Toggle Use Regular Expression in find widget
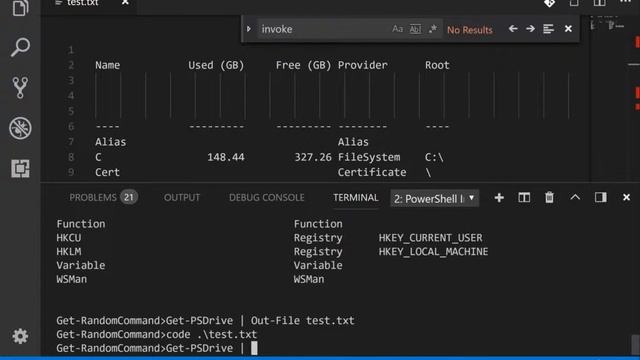This screenshot has width=640, height=360. 433,29
